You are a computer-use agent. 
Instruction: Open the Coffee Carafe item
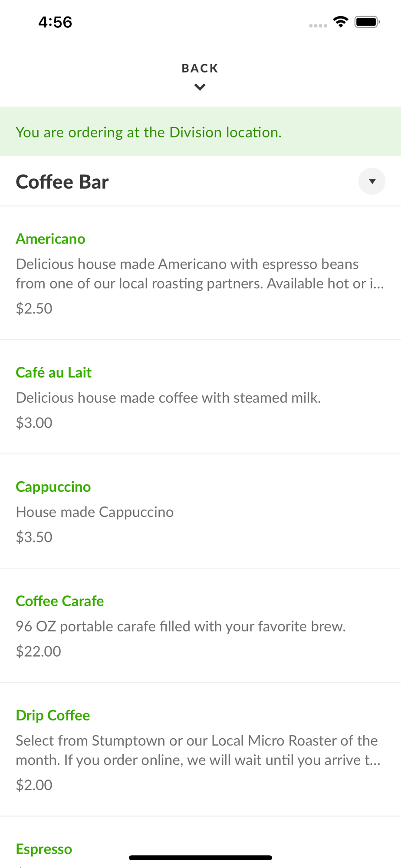pos(60,601)
